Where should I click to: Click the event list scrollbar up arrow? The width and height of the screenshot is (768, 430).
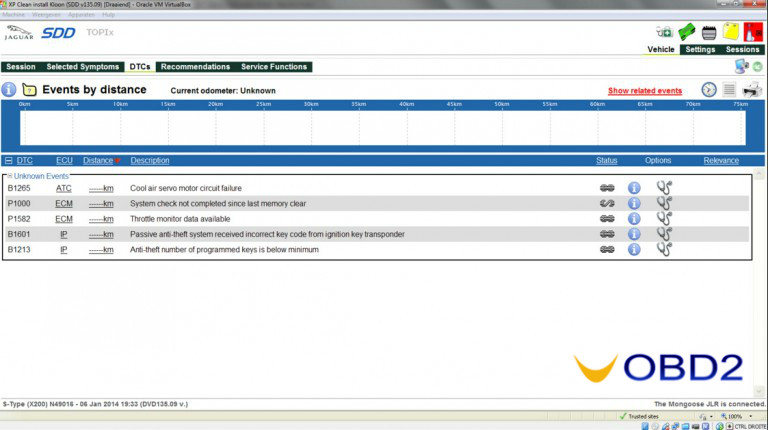point(759,174)
